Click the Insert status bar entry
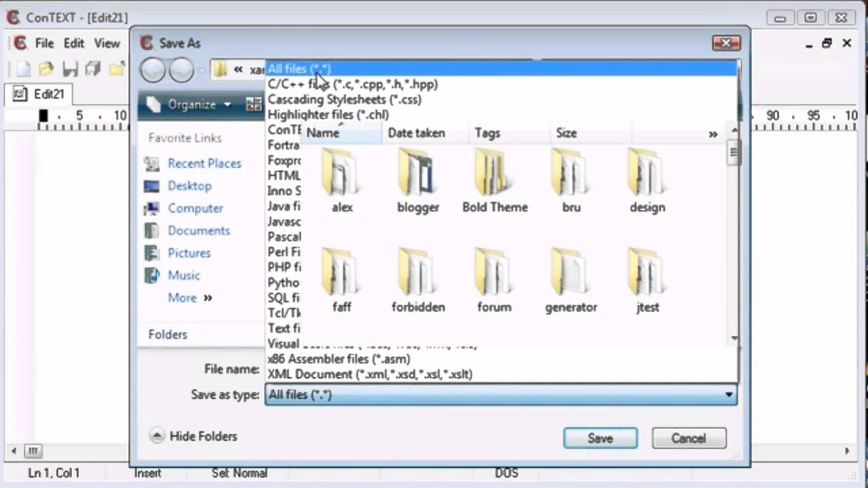The image size is (868, 488). coord(148,473)
